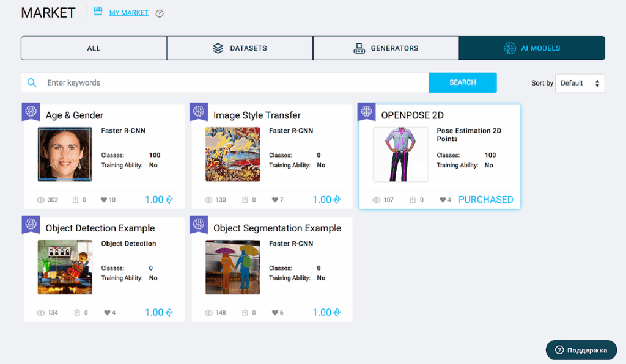Click the AI brain badge on Age & Gender card

(31, 111)
